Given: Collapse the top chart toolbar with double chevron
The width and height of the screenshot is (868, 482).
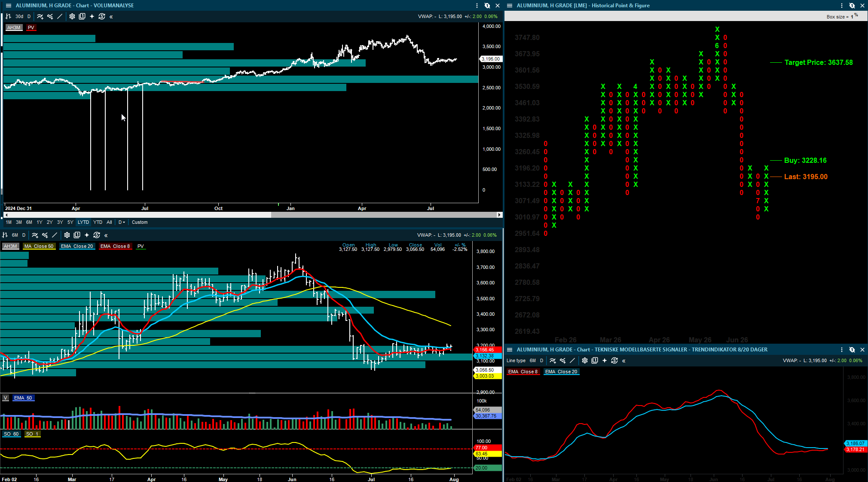Looking at the screenshot, I should point(111,16).
